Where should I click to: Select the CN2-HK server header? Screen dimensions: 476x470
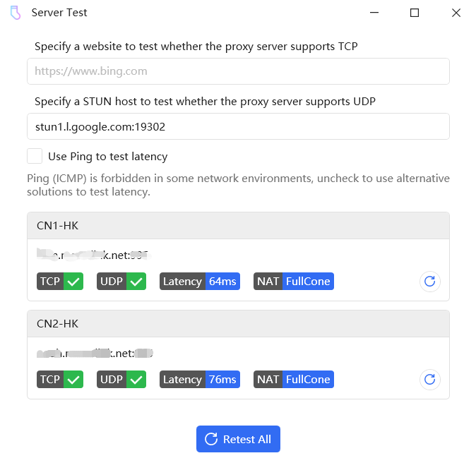(238, 324)
